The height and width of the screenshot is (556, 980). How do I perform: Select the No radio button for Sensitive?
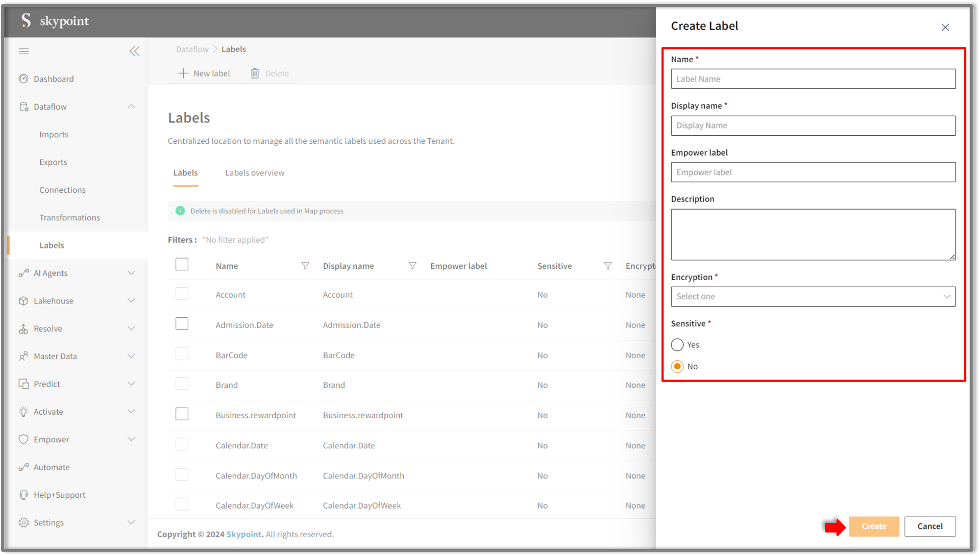click(677, 366)
